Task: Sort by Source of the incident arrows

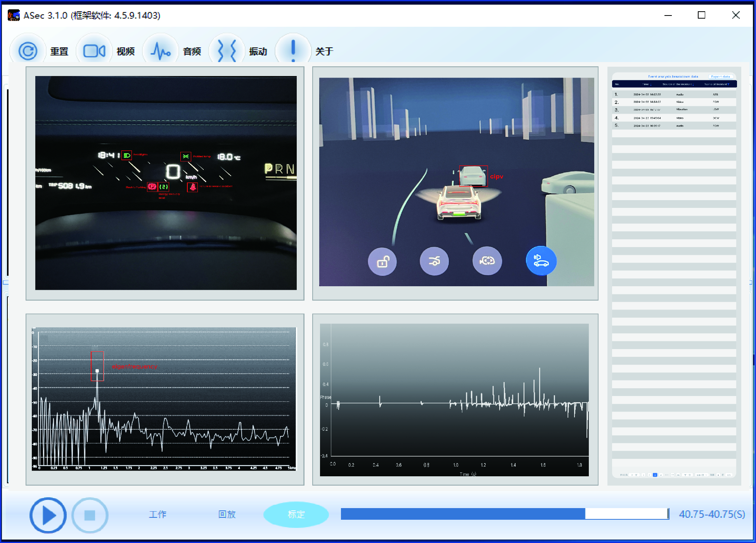Action: 693,85
